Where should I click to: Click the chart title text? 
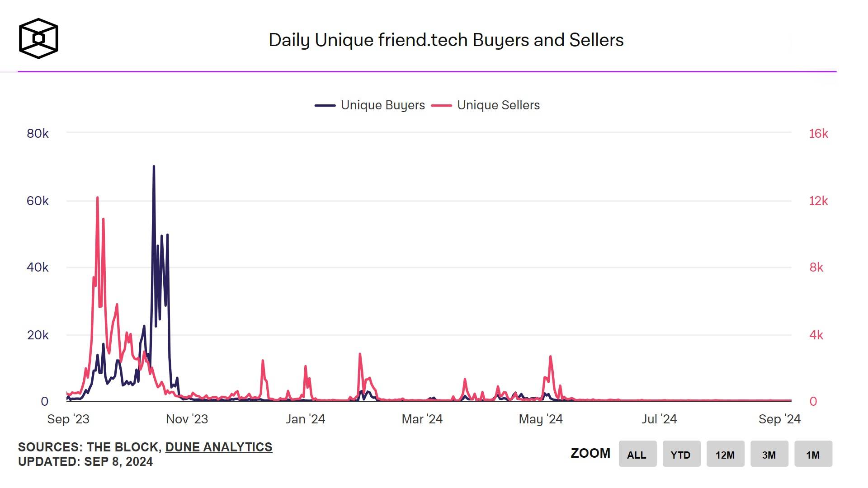click(446, 40)
